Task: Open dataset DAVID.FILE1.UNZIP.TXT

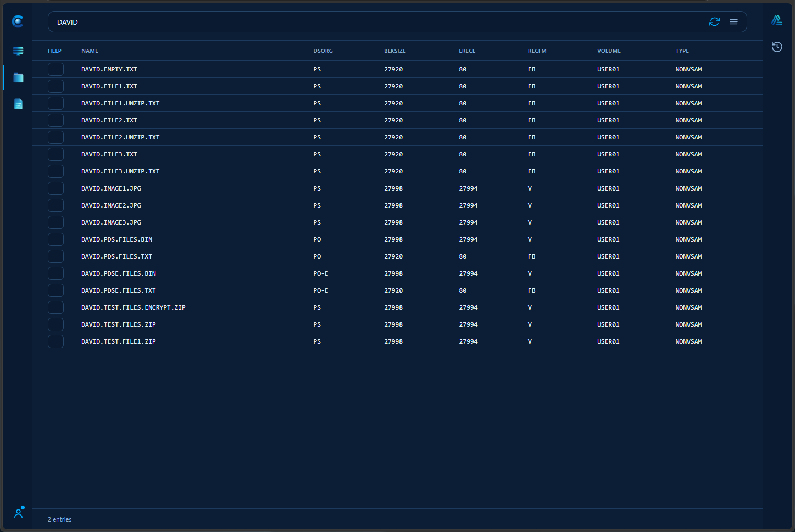Action: point(120,103)
